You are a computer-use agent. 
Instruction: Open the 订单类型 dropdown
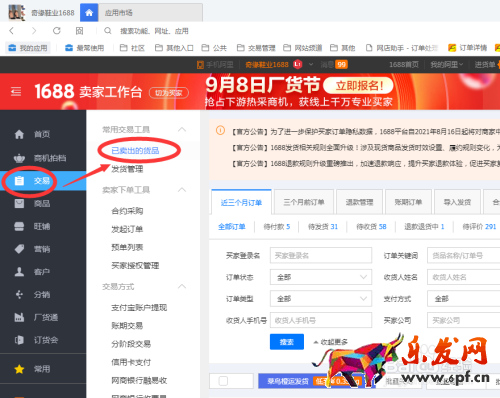point(321,299)
